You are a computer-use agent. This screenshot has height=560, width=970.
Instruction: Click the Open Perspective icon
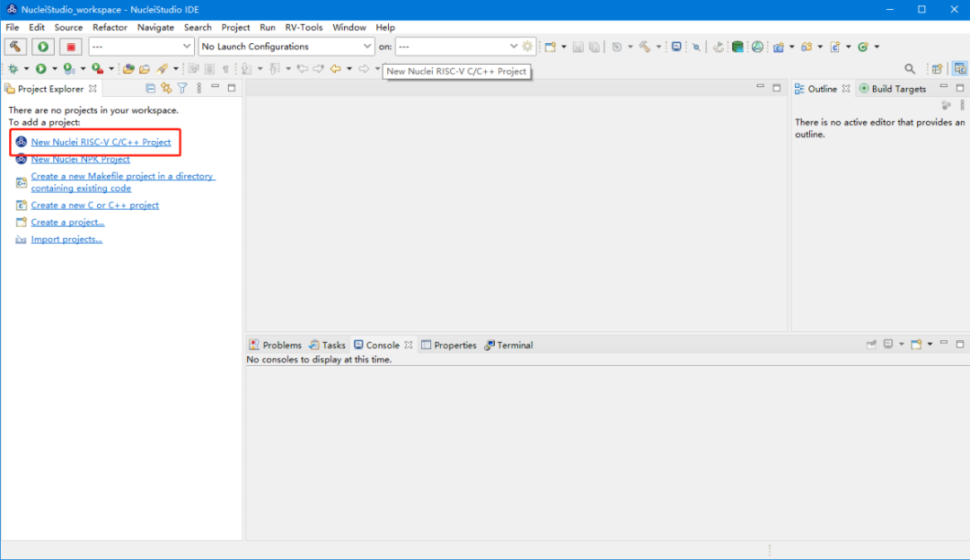pos(937,68)
